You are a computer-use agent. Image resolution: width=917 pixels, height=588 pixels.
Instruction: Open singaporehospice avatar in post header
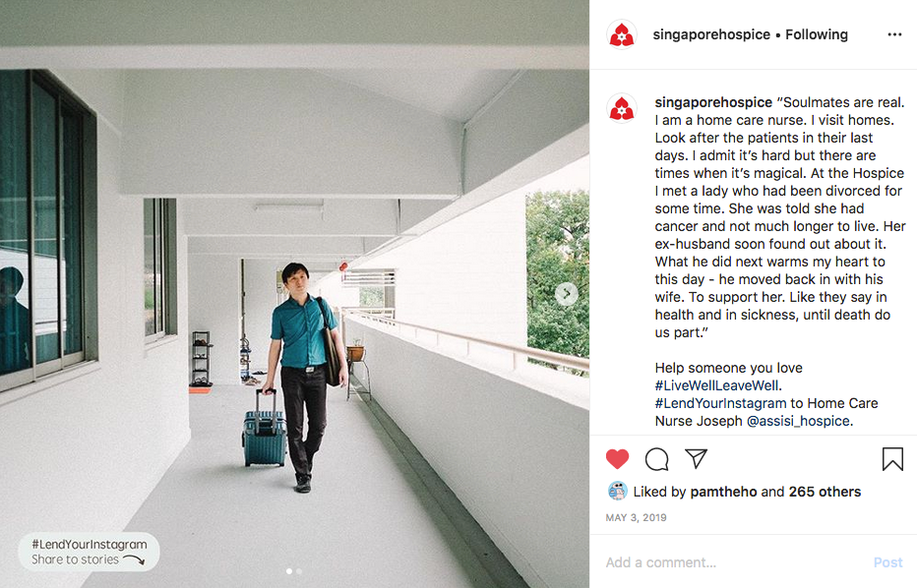click(x=622, y=34)
